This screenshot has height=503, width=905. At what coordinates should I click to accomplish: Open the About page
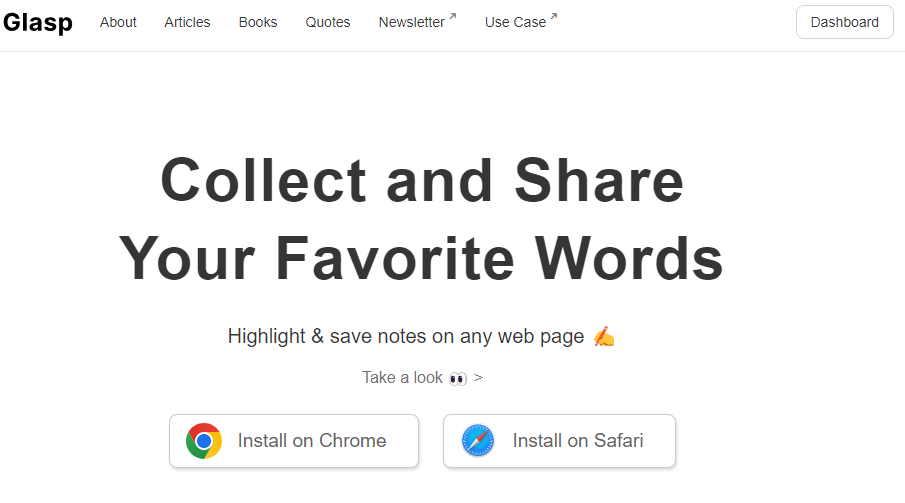point(118,22)
